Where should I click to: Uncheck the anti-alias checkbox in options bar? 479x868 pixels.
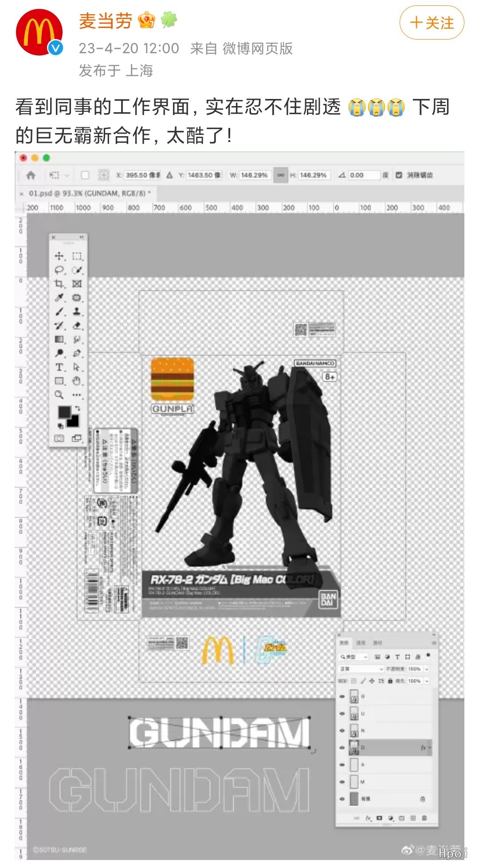point(399,175)
